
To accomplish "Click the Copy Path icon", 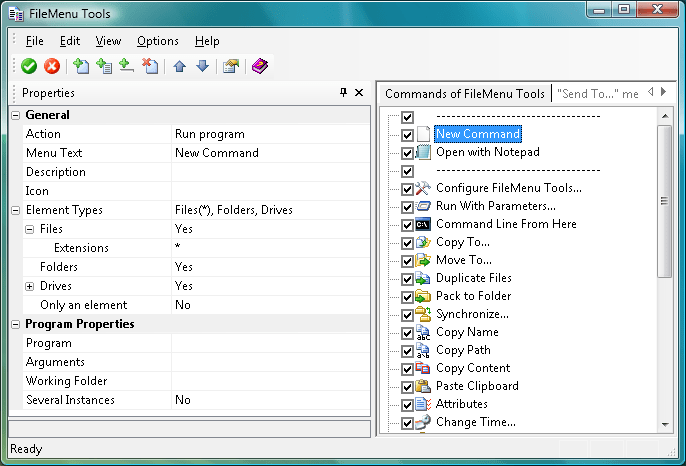I will click(423, 350).
